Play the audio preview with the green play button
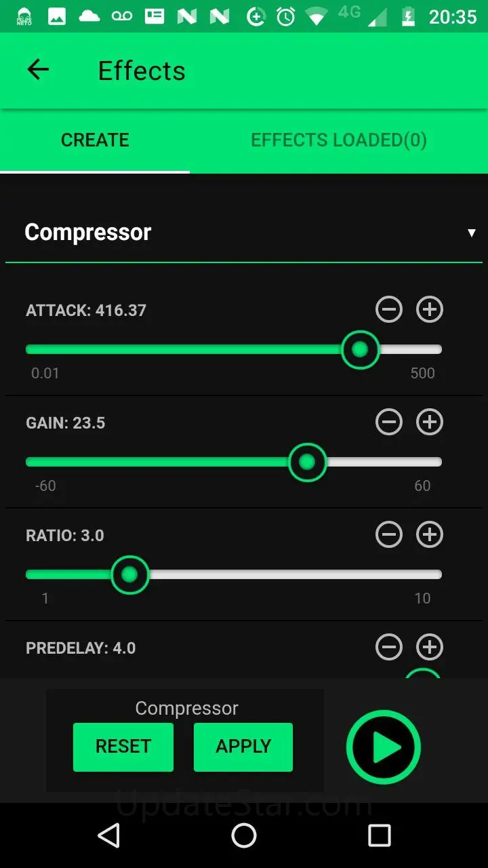This screenshot has height=868, width=488. [x=384, y=747]
